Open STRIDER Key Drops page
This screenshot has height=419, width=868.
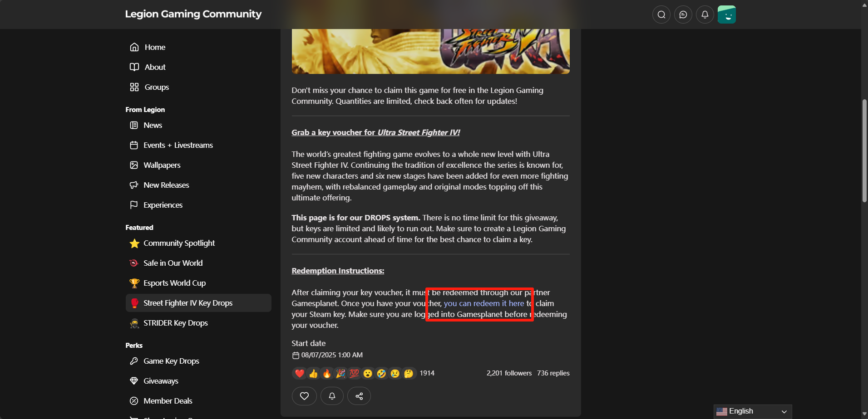(x=176, y=323)
